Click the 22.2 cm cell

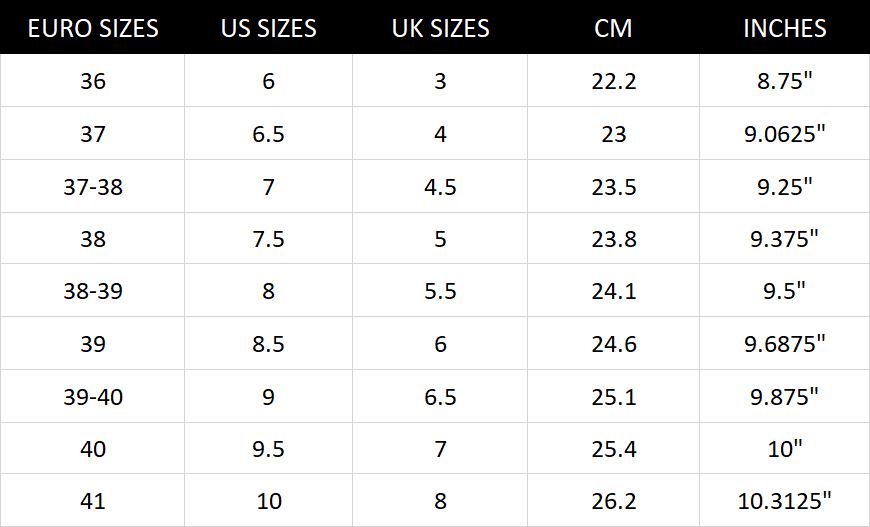point(613,81)
